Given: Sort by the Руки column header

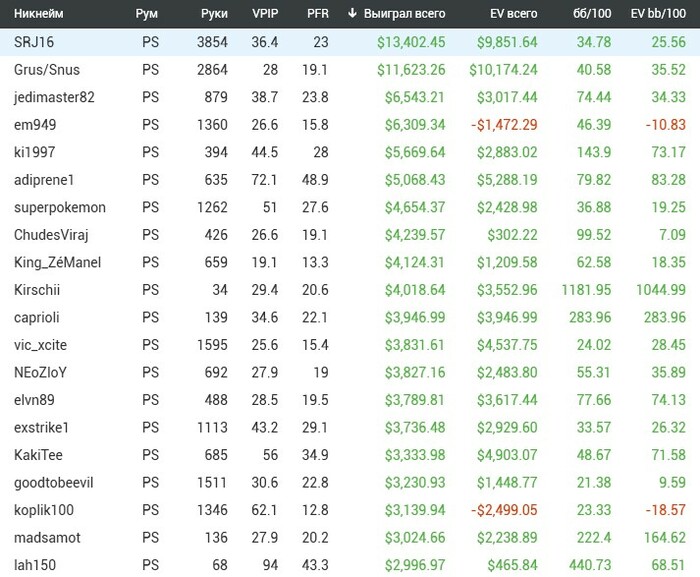Looking at the screenshot, I should [x=213, y=14].
